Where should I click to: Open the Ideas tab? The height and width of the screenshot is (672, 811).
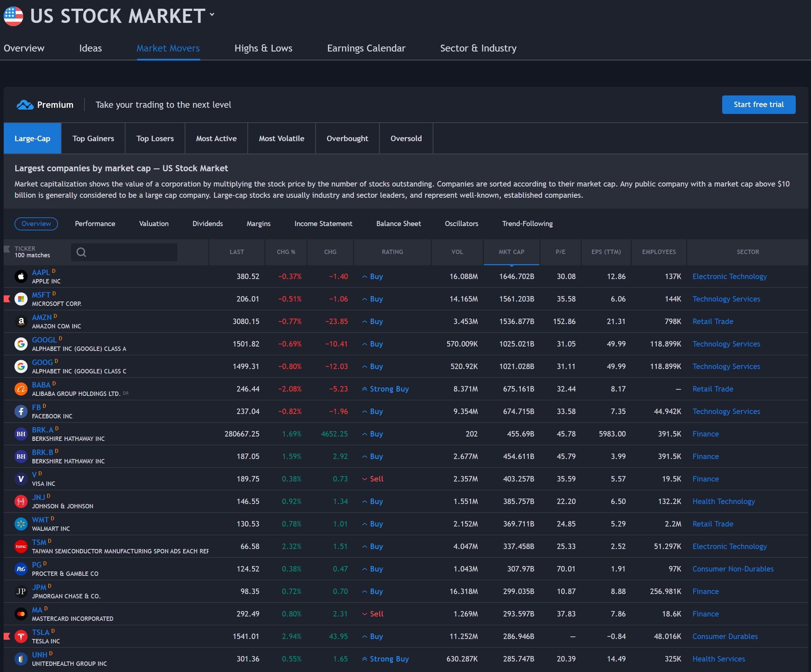pos(90,48)
